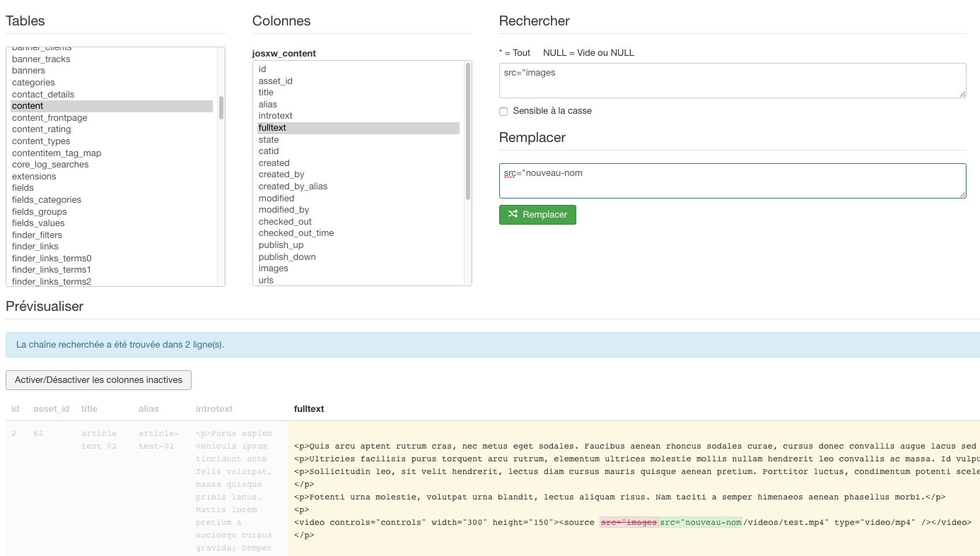Select the core_log_searches table
This screenshot has width=980, height=556.
tap(112, 165)
